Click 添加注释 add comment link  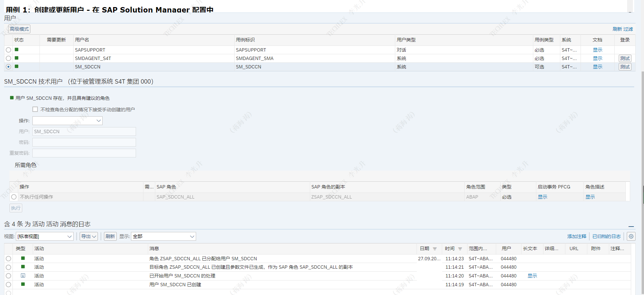pyautogui.click(x=577, y=236)
